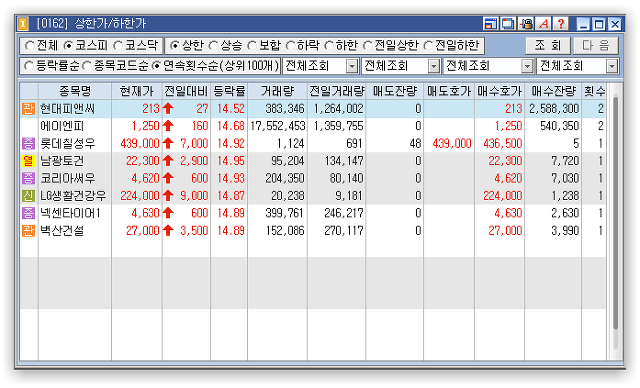Click the green 신 badge beside LG생활건강우
Viewport: 640px width, 388px height.
pos(28,196)
